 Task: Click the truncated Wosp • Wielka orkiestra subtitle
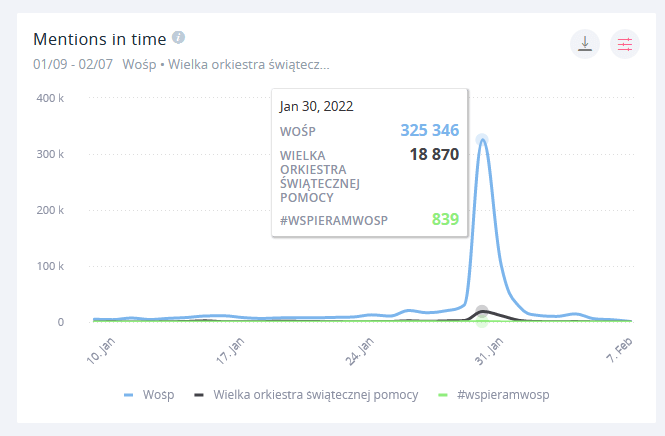[226, 65]
